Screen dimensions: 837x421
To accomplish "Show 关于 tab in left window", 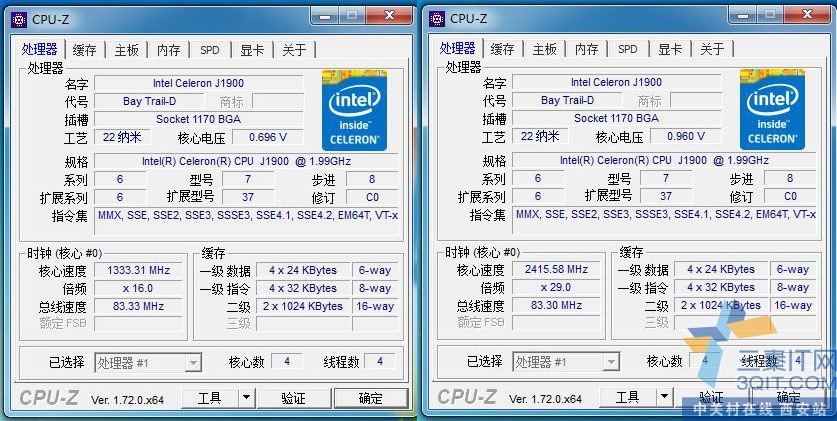I will pos(294,50).
